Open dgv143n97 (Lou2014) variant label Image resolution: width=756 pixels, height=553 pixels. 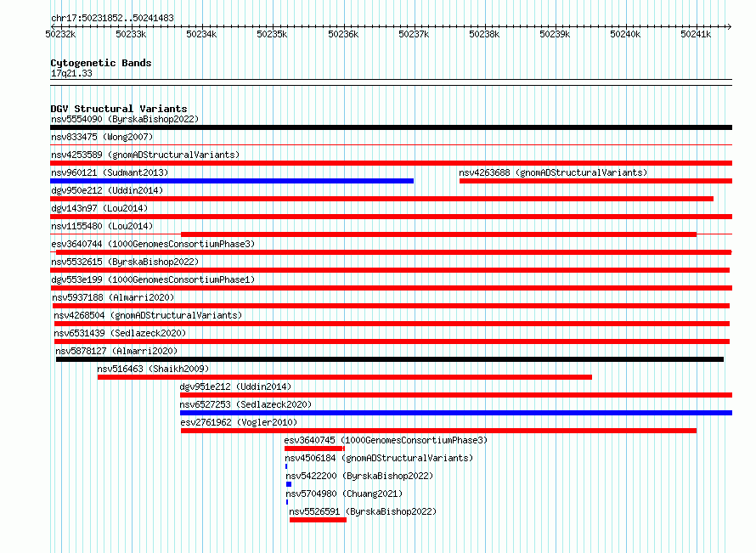[x=99, y=208]
